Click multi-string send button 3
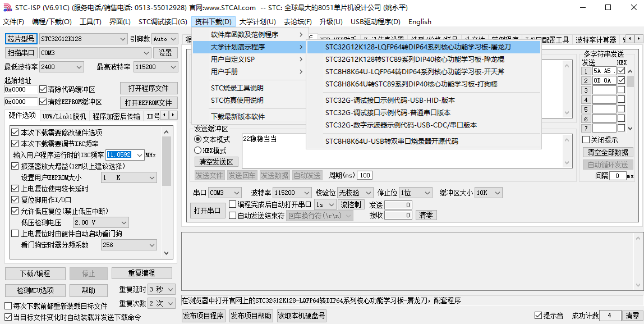Screen dimensions: 644x324 click(x=586, y=90)
